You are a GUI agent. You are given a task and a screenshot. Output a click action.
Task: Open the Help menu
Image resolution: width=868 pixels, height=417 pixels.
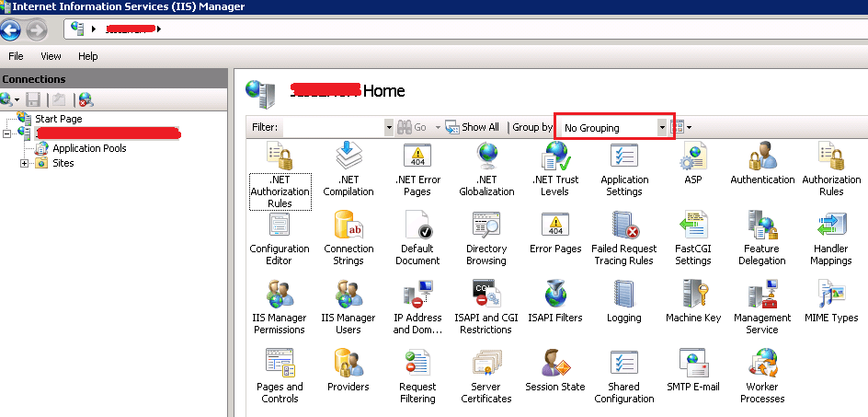pos(88,56)
